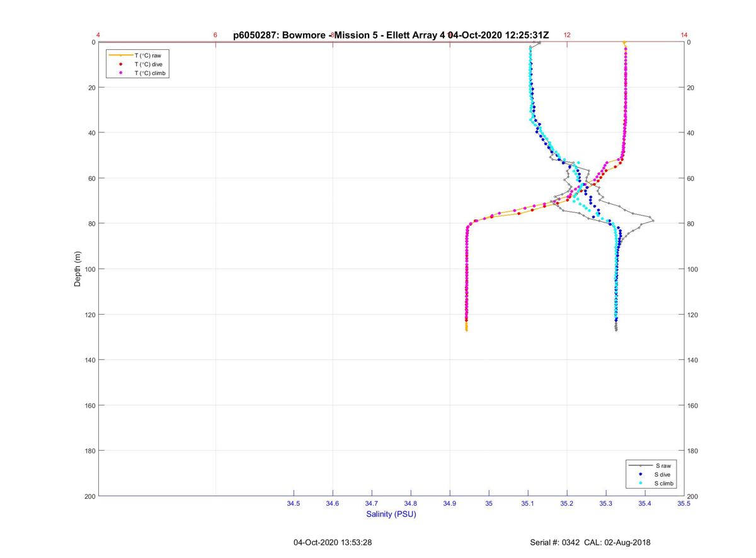Click the footer timestamp 04-Oct-2020 13:53:28

pyautogui.click(x=333, y=542)
